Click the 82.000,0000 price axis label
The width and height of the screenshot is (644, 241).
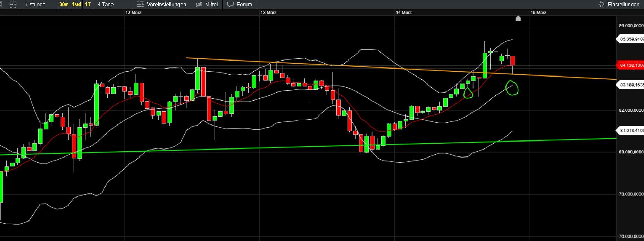pyautogui.click(x=631, y=110)
